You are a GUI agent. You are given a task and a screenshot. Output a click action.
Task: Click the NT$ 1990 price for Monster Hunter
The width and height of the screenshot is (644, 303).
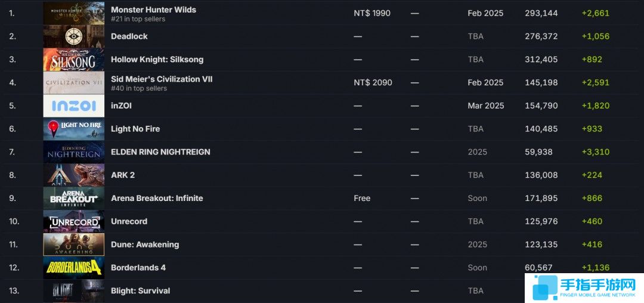point(372,13)
